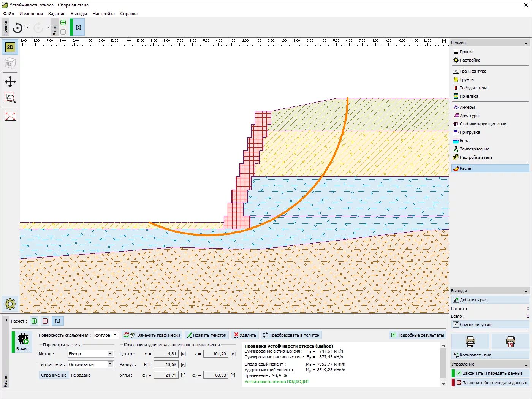Viewport: 532px width, 399px height.
Task: Select the Привязка mode
Action: [490, 96]
